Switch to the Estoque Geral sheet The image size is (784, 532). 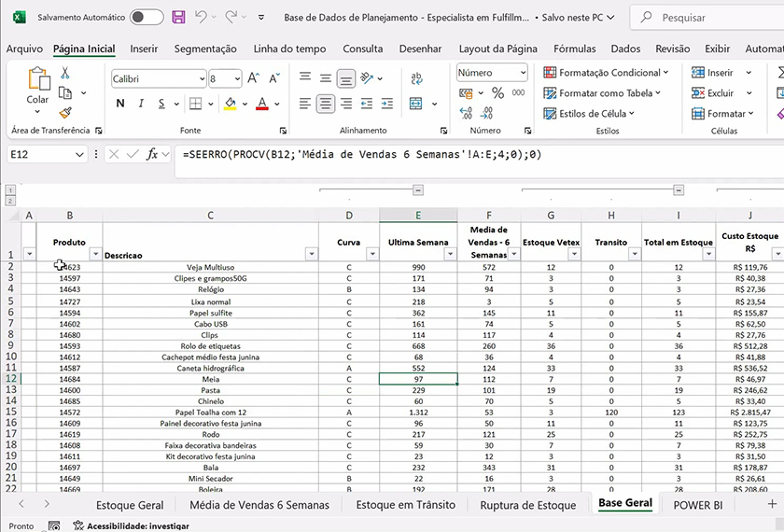130,505
